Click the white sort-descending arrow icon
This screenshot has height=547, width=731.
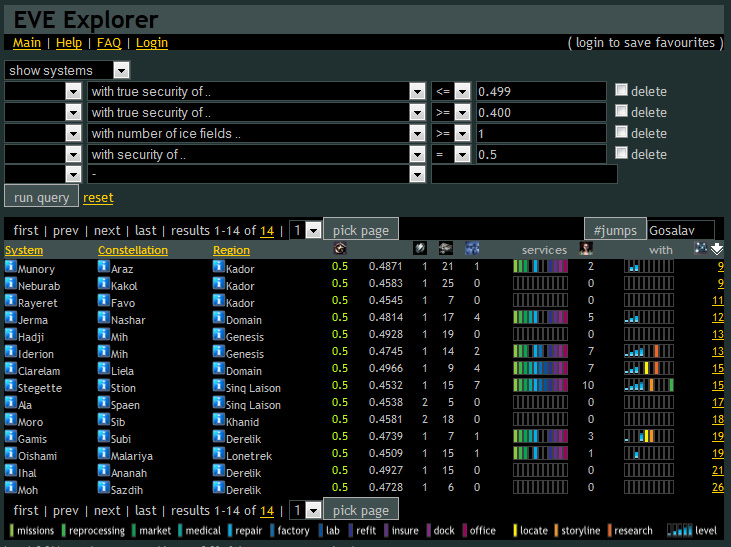(717, 249)
